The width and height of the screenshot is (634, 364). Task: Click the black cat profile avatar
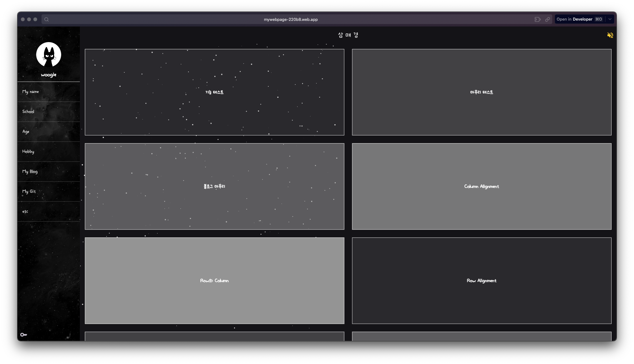49,55
